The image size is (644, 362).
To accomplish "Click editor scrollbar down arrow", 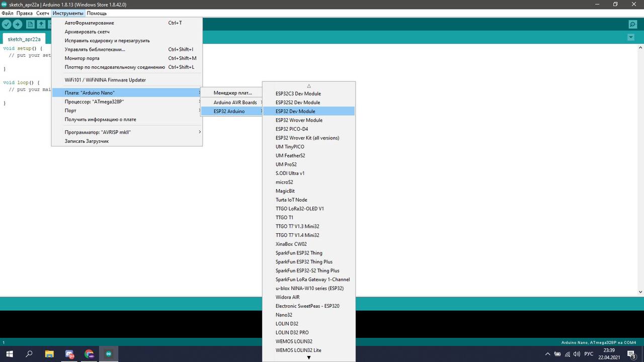I will tap(640, 292).
